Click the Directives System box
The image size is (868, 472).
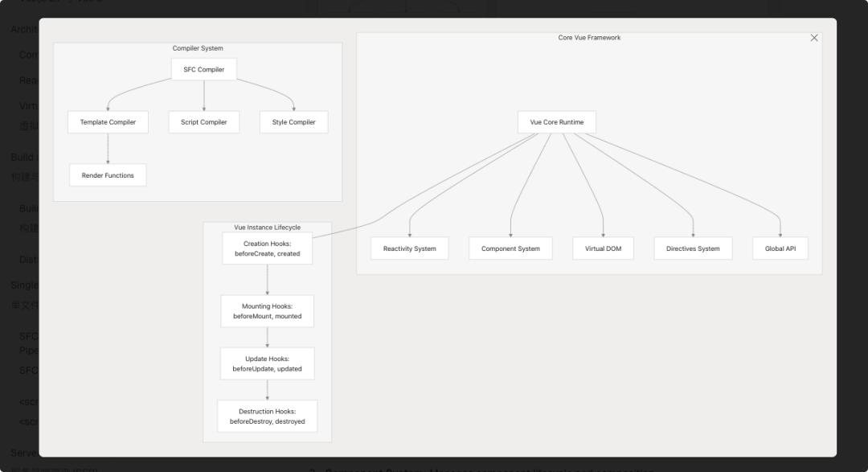pos(693,248)
